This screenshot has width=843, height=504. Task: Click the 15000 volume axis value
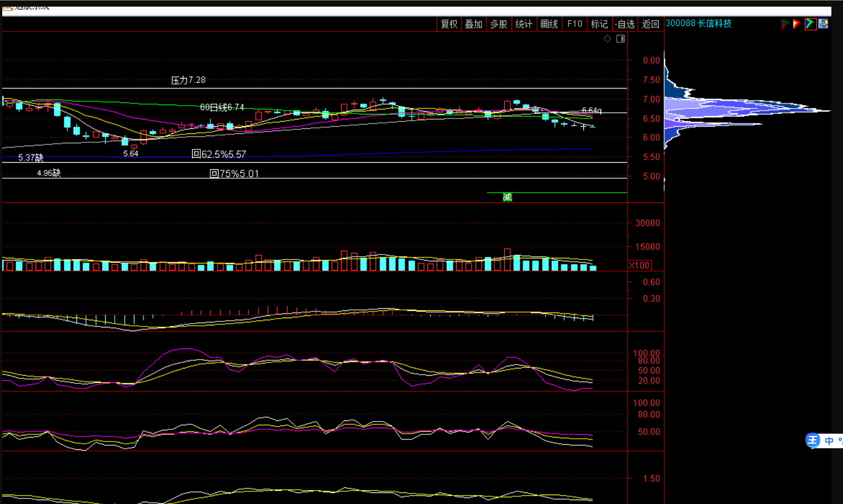(648, 247)
